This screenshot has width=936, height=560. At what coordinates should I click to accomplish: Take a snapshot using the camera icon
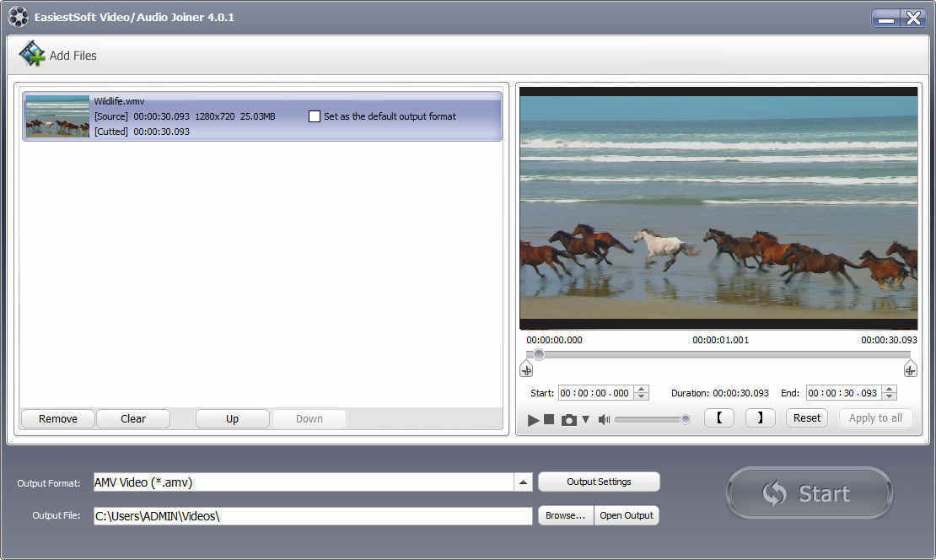pyautogui.click(x=568, y=418)
